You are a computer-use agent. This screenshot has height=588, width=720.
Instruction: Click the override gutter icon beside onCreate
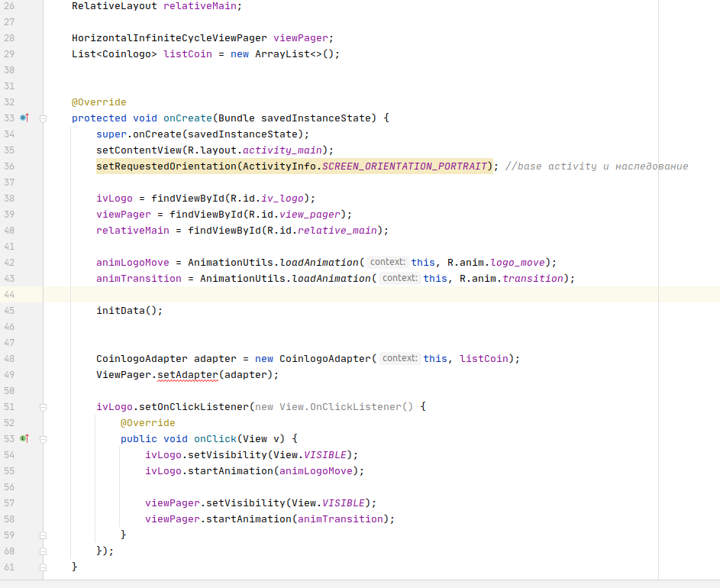point(24,118)
